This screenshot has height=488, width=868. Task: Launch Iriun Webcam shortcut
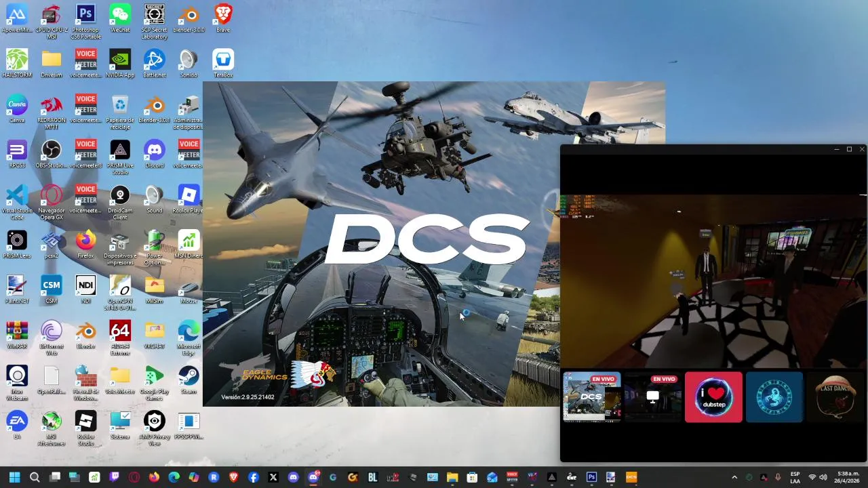tap(17, 383)
